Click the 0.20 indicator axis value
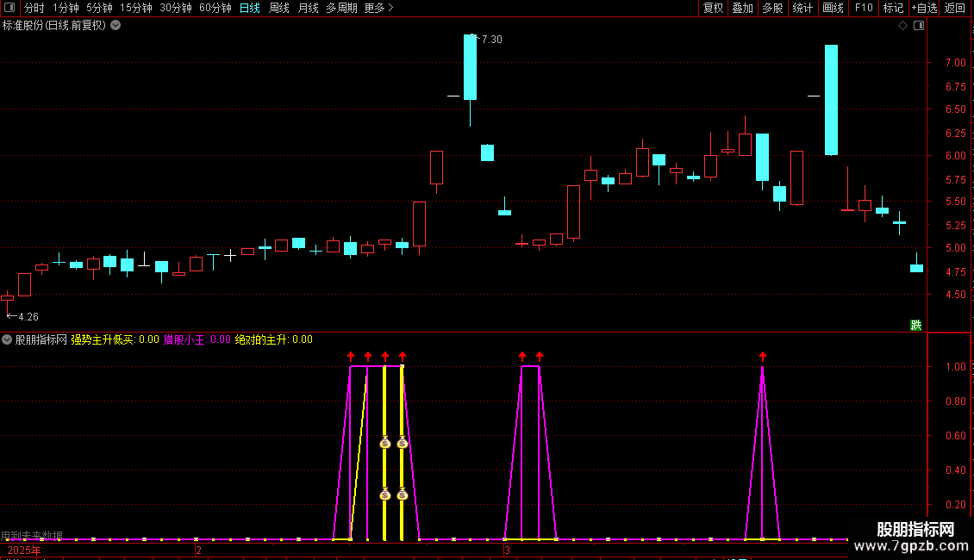Image resolution: width=974 pixels, height=560 pixels. pos(955,505)
